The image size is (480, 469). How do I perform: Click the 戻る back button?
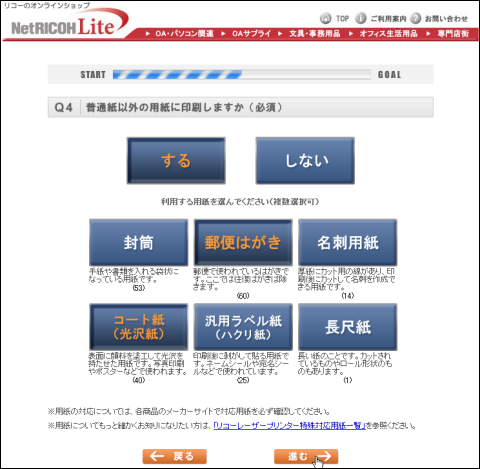click(175, 456)
